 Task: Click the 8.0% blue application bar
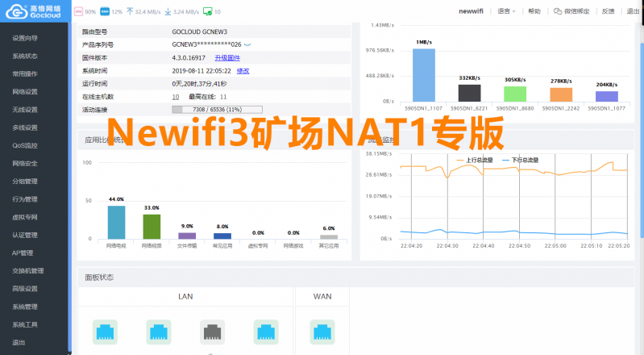(x=222, y=236)
